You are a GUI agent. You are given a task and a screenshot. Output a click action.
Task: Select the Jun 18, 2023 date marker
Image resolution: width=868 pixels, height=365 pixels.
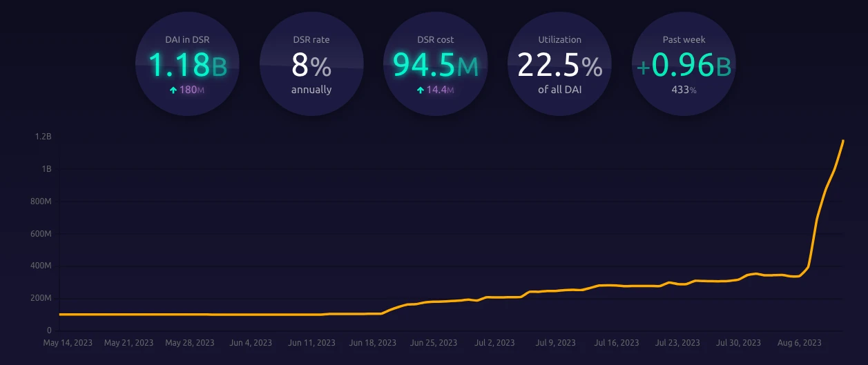[x=373, y=342]
